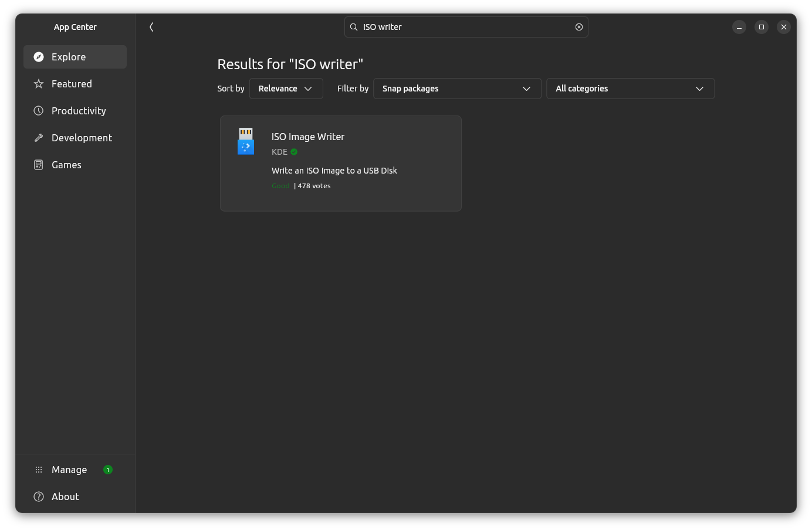Clear the search field text
The width and height of the screenshot is (812, 530).
(x=579, y=27)
